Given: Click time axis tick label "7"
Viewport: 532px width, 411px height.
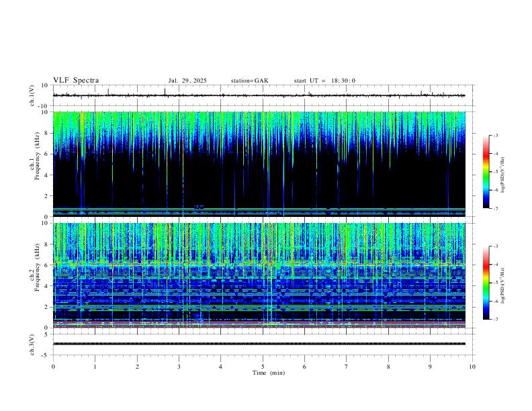Looking at the screenshot, I should click(347, 367).
